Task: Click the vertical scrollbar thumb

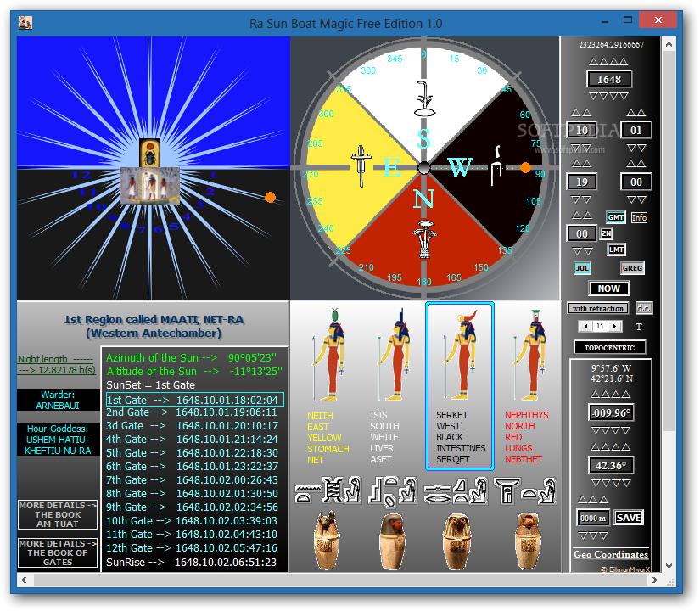Action: click(669, 241)
